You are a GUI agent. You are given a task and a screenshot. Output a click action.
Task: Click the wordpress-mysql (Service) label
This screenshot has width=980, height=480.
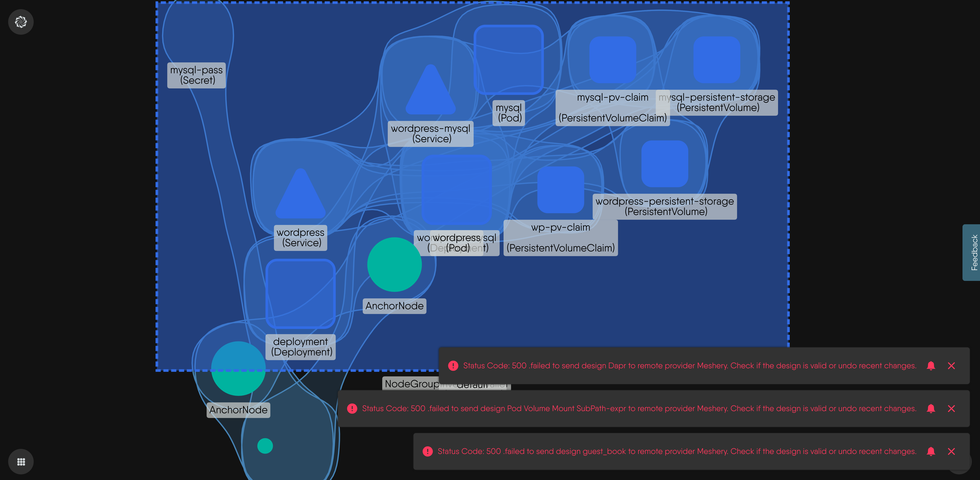431,134
